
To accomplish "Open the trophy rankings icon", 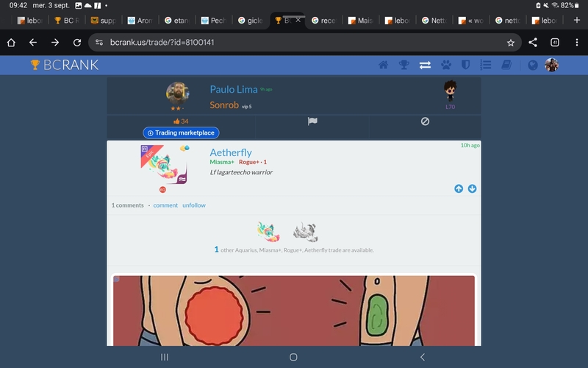I will [404, 65].
